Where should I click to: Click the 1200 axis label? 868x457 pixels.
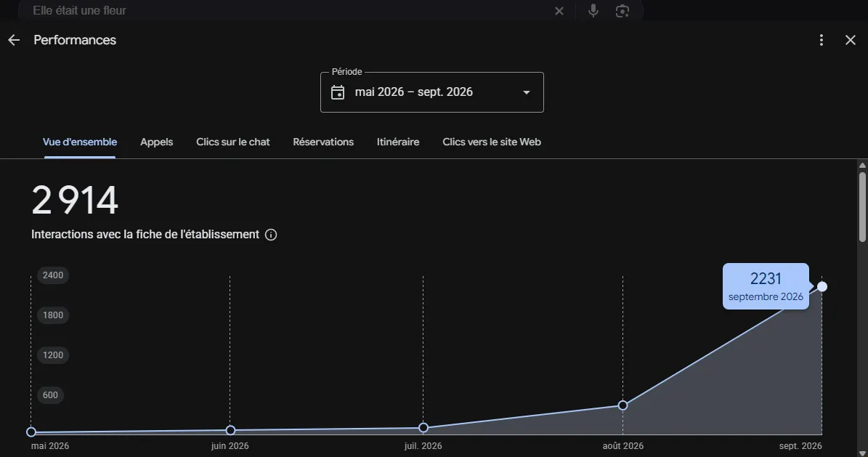(x=53, y=355)
